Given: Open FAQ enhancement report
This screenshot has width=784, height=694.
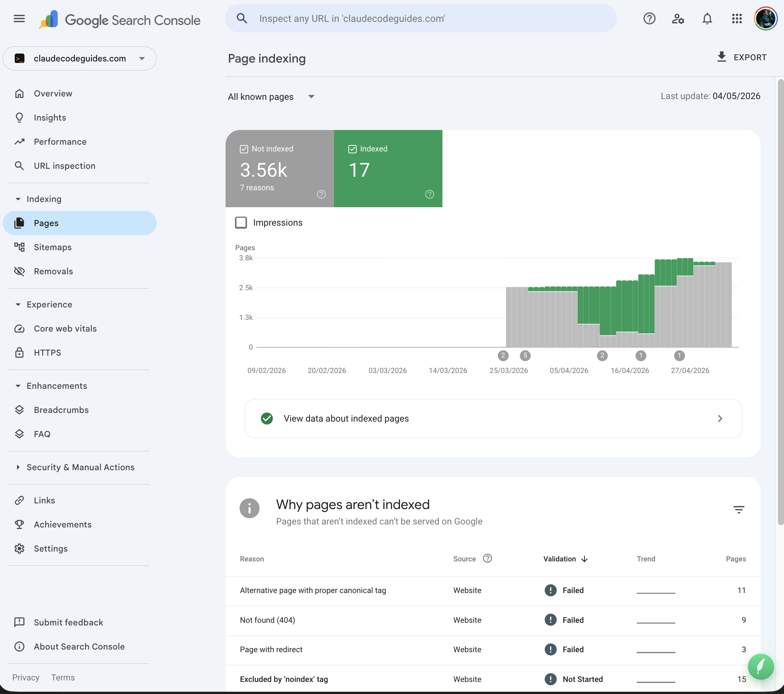Looking at the screenshot, I should tap(80, 434).
